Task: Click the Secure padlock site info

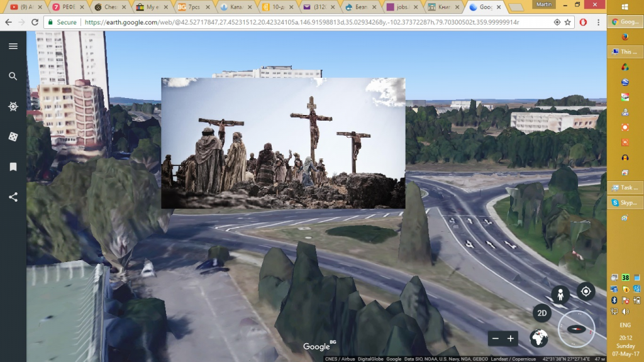Action: (x=62, y=22)
